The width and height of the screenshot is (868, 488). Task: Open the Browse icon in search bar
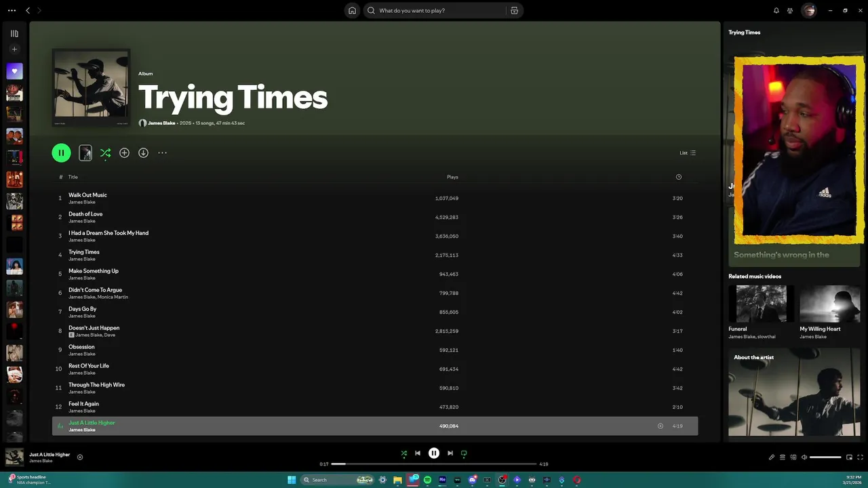(x=514, y=10)
